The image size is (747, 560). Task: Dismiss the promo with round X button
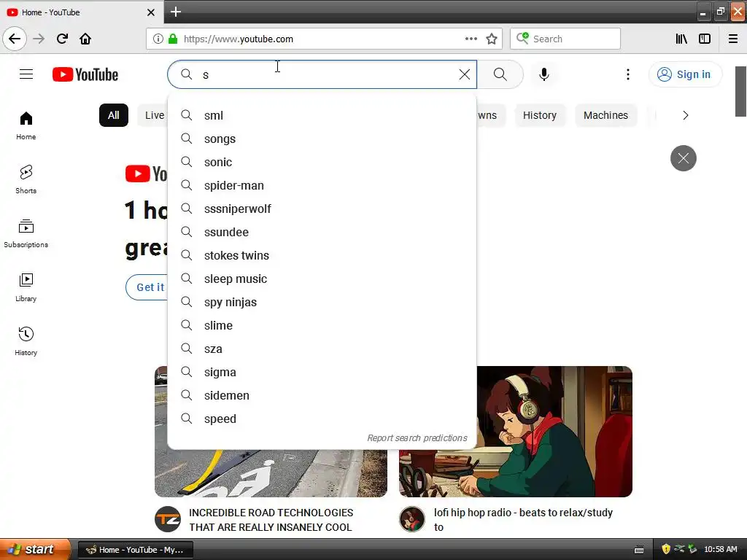(x=683, y=158)
